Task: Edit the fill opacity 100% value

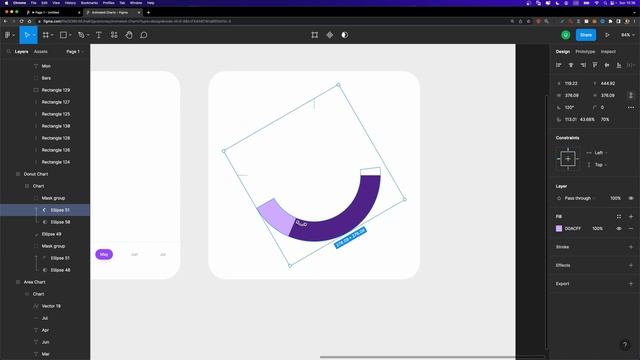Action: (x=598, y=229)
